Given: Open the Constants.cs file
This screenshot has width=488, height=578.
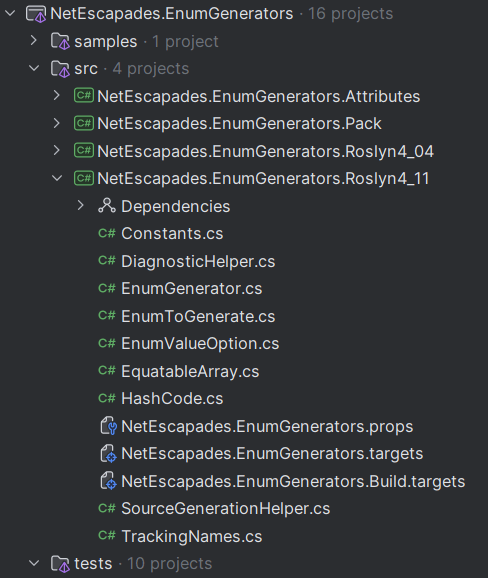Looking at the screenshot, I should pyautogui.click(x=172, y=234).
